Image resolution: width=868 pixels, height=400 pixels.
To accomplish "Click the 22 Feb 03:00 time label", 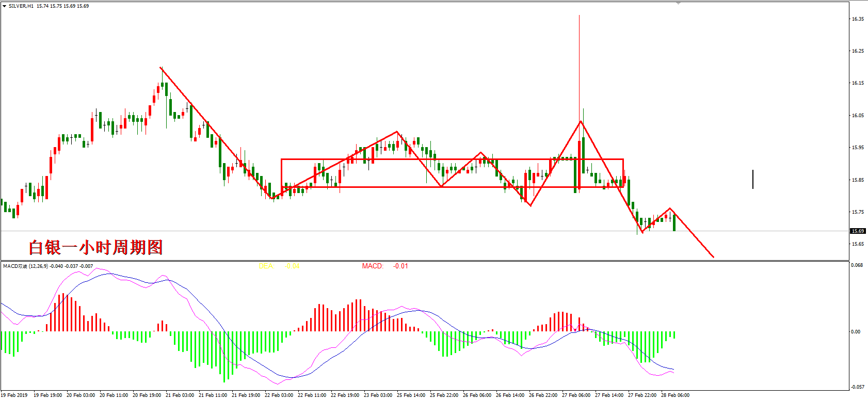I will pos(279,395).
